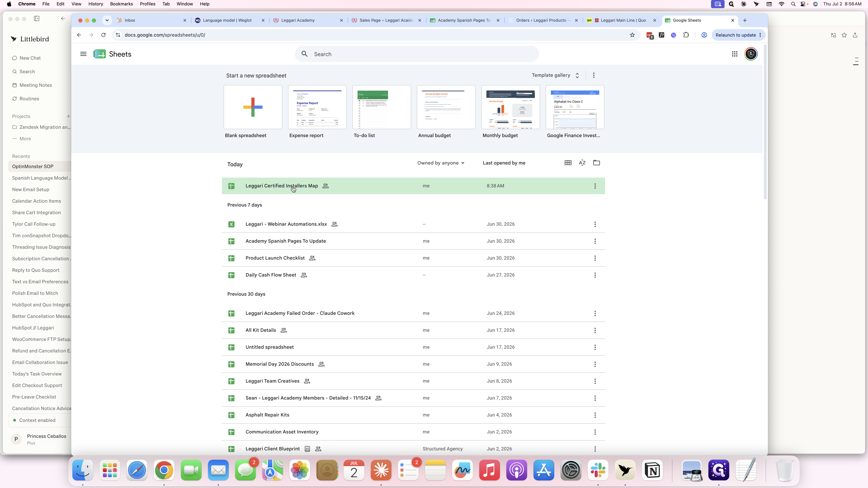Viewport: 868px width, 488px height.
Task: Open Notion from the Dock
Action: coord(652,470)
